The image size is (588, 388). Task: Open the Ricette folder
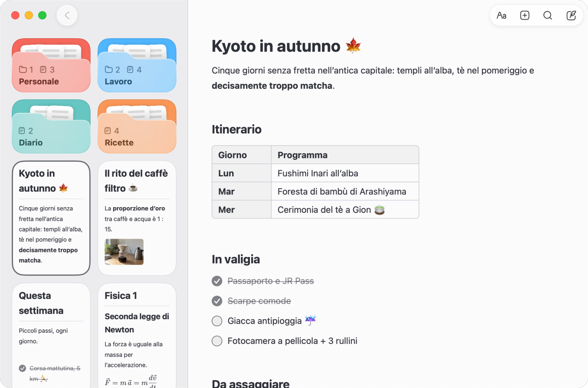[x=137, y=126]
